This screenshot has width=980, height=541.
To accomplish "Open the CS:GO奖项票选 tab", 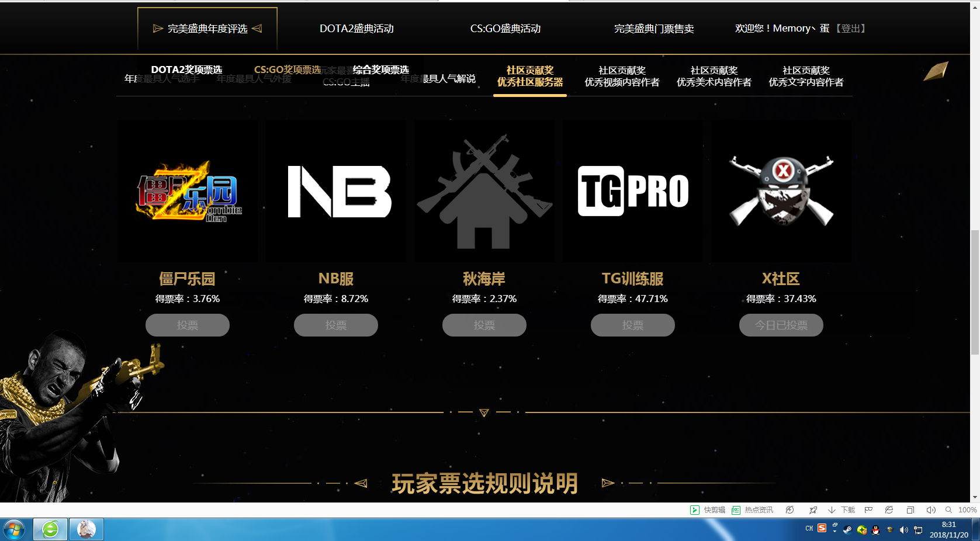I will coord(286,68).
